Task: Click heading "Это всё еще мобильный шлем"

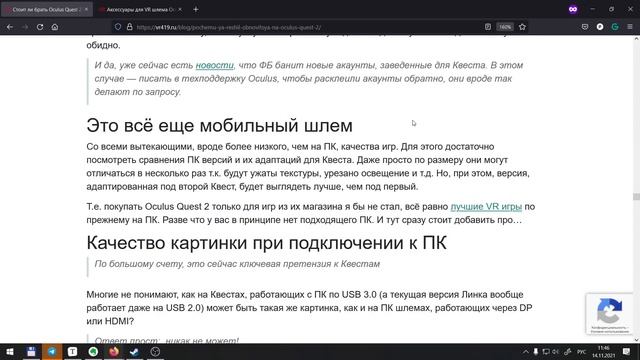Action: click(x=219, y=125)
